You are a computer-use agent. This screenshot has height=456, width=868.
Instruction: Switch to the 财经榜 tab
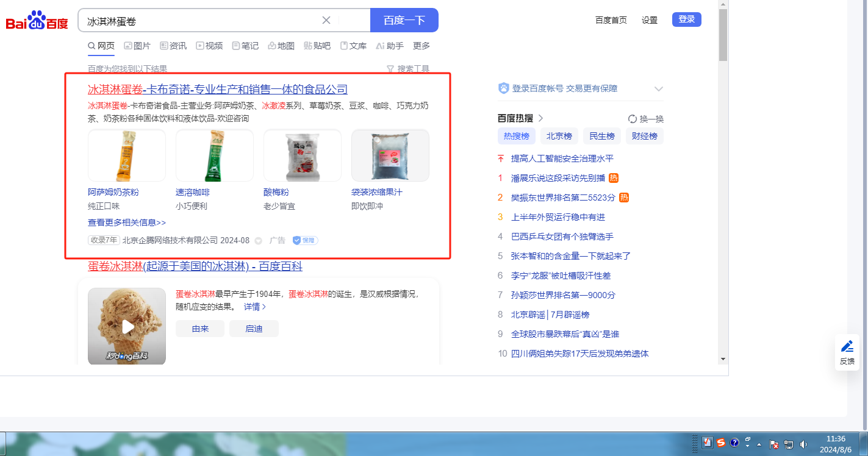(645, 136)
